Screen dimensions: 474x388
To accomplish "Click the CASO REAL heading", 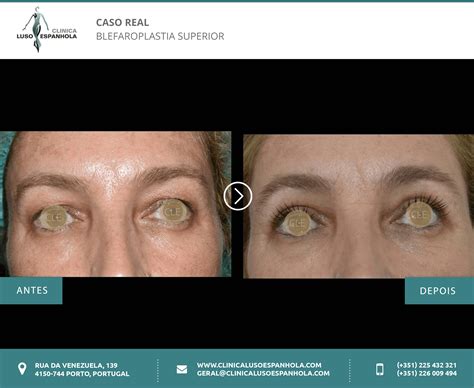I will tap(122, 23).
